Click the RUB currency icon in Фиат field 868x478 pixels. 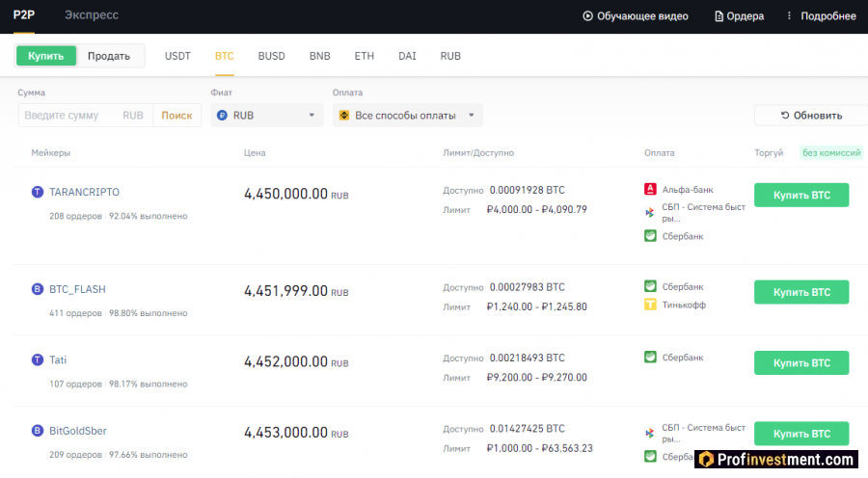pos(222,115)
